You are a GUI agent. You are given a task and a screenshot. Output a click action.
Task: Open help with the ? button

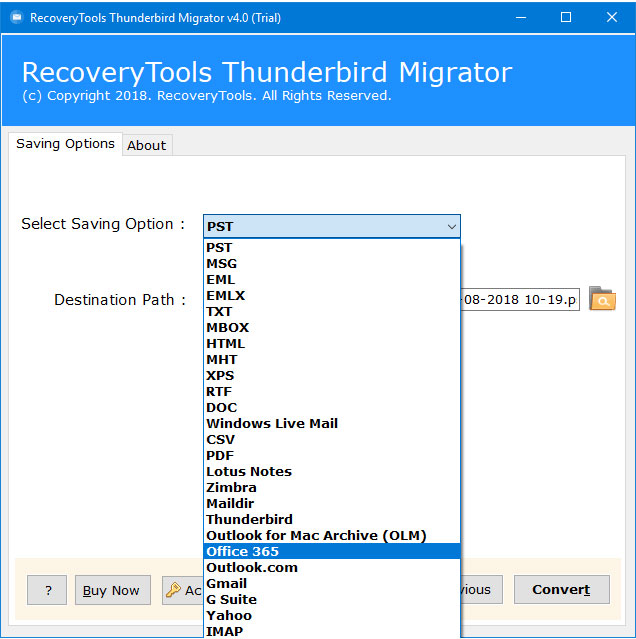point(47,590)
